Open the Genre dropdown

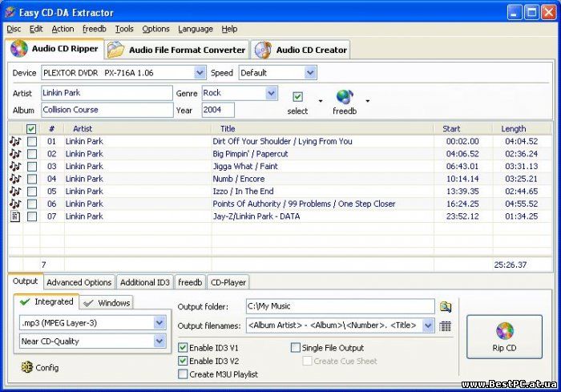pos(272,93)
